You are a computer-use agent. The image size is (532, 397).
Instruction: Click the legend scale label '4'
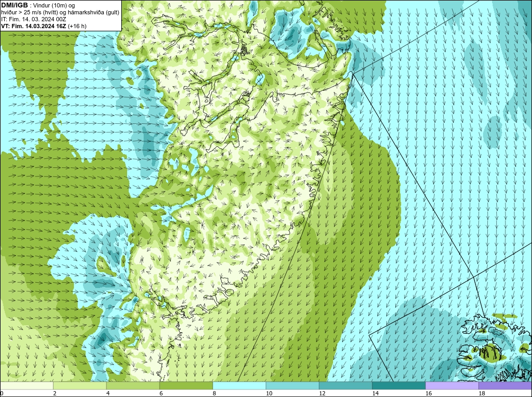pyautogui.click(x=108, y=393)
